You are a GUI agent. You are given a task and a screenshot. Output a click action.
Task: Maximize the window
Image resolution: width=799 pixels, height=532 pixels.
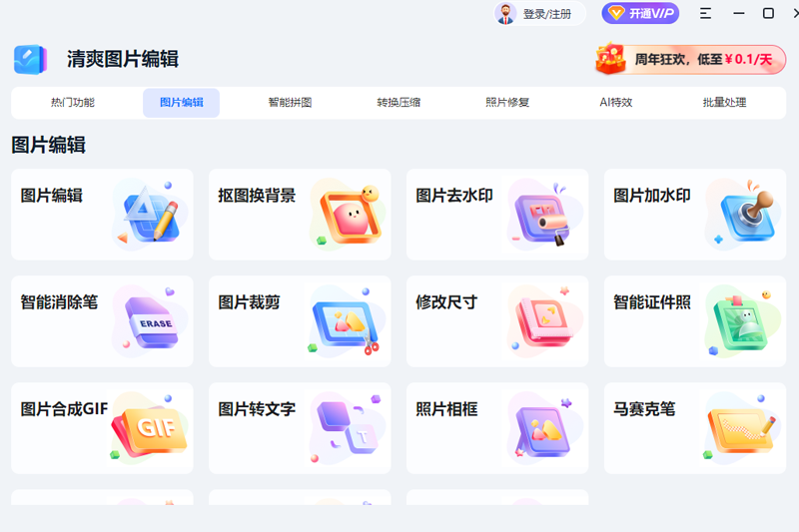768,13
